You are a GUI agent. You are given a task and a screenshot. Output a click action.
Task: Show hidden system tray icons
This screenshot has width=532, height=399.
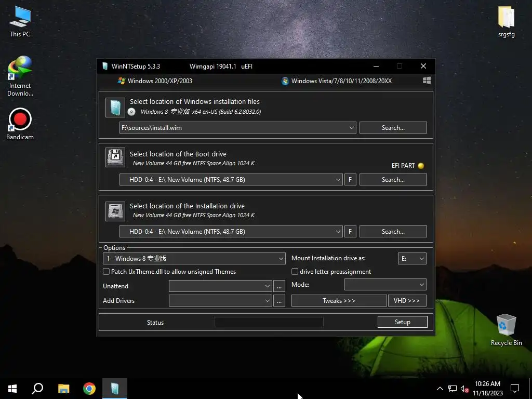(x=440, y=389)
